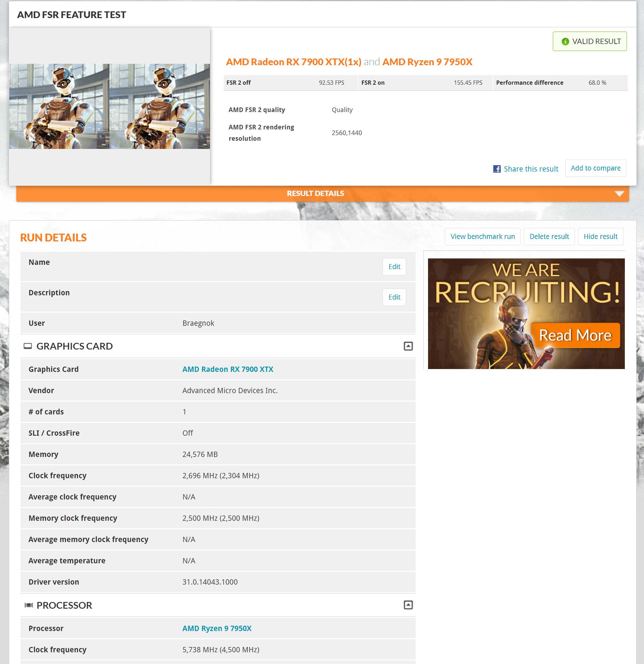Edit the Description field

click(x=394, y=297)
